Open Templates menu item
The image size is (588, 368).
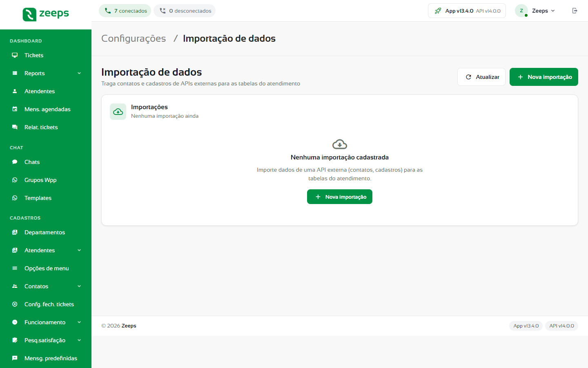pyautogui.click(x=46, y=198)
